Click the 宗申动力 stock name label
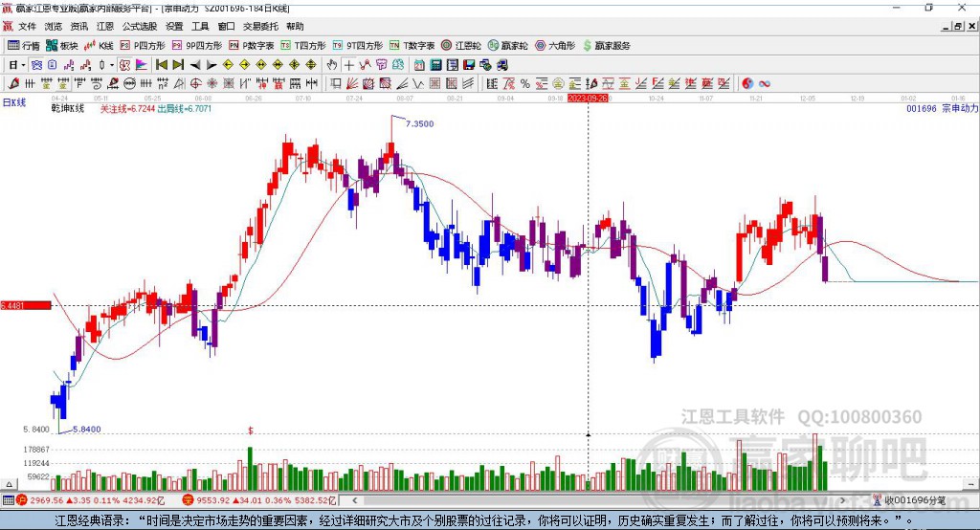 pos(960,108)
